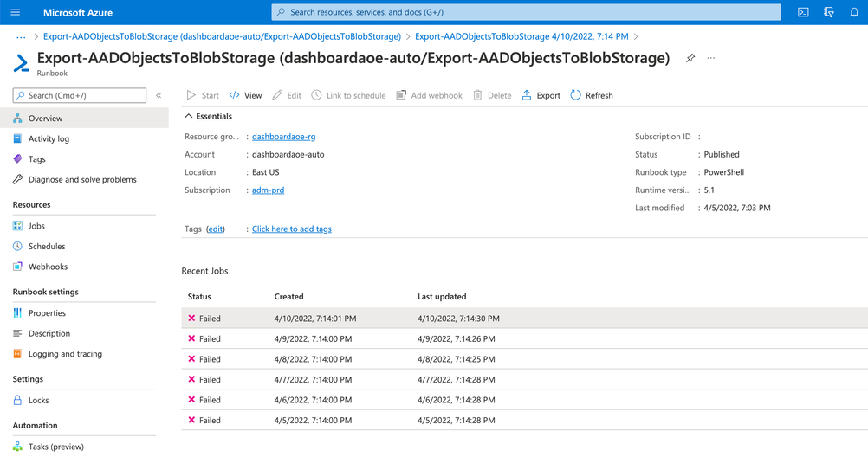868x457 pixels.
Task: Click the Overview icon in the sidebar
Action: (17, 119)
